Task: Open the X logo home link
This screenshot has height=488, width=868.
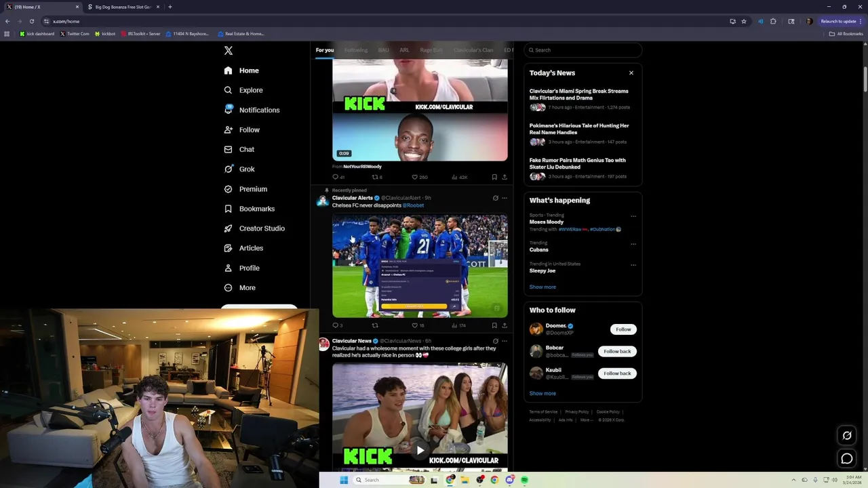Action: [x=229, y=50]
